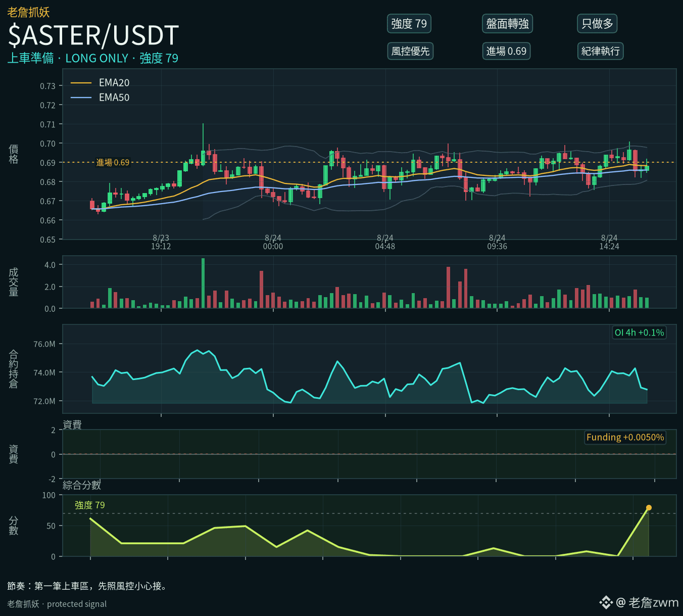683x616 pixels.
Task: Click the 4.0 volume axis tick
Action: pyautogui.click(x=50, y=265)
